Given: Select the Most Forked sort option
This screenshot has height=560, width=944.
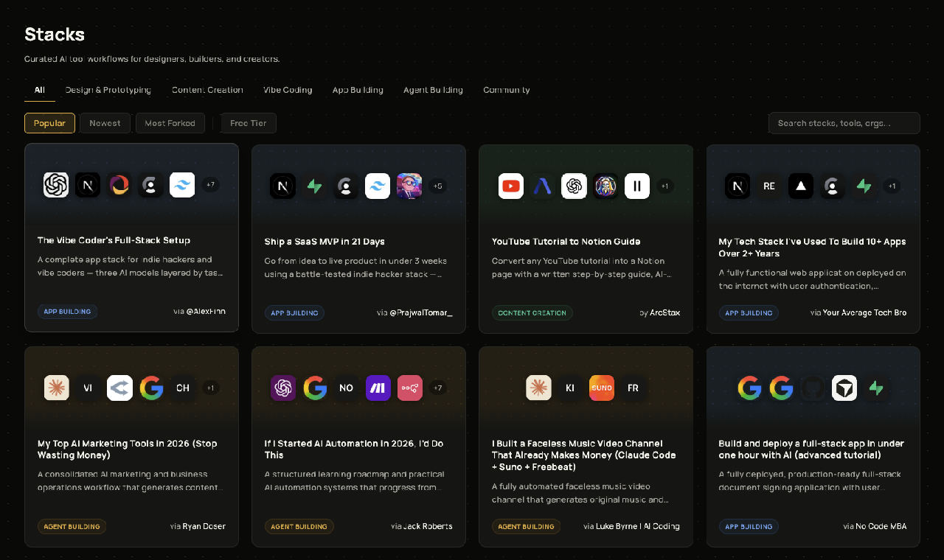Looking at the screenshot, I should [x=170, y=123].
